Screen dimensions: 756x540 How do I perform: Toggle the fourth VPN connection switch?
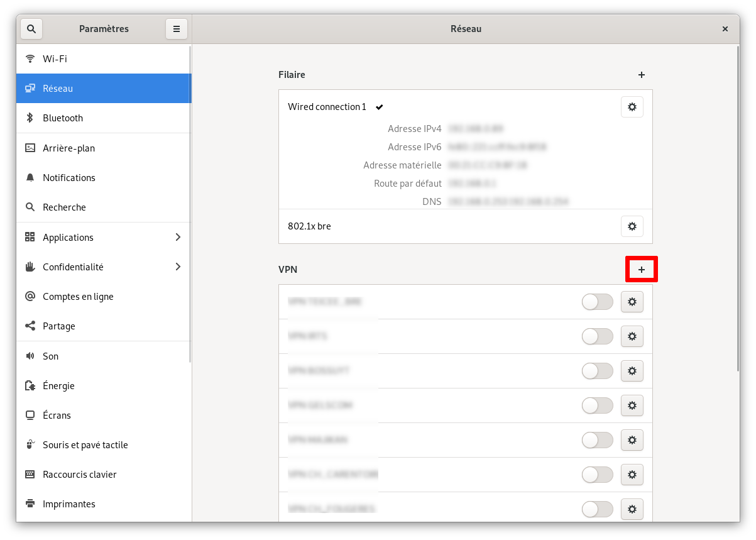point(598,405)
